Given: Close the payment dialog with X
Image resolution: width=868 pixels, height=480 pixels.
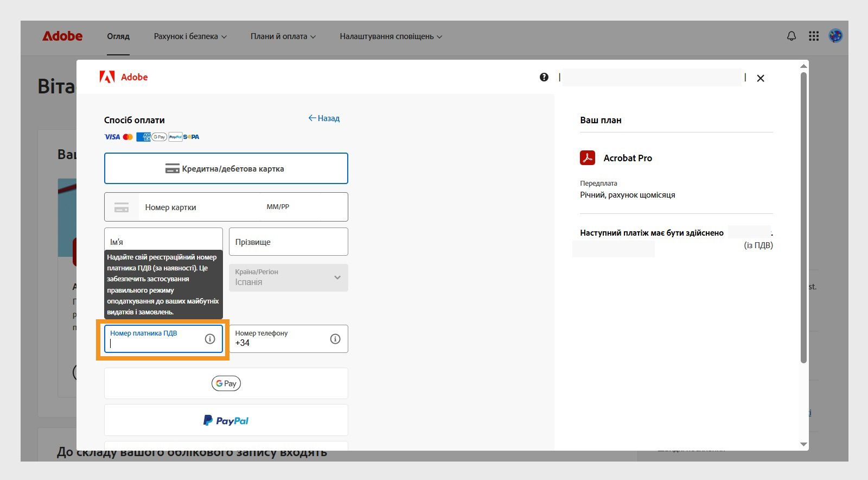Looking at the screenshot, I should click(761, 78).
